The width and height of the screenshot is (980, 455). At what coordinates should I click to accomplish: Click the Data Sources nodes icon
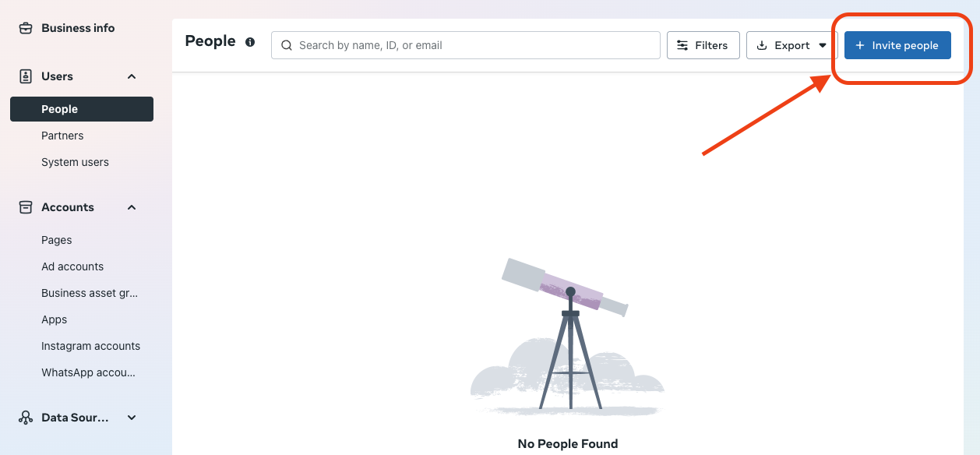point(26,418)
